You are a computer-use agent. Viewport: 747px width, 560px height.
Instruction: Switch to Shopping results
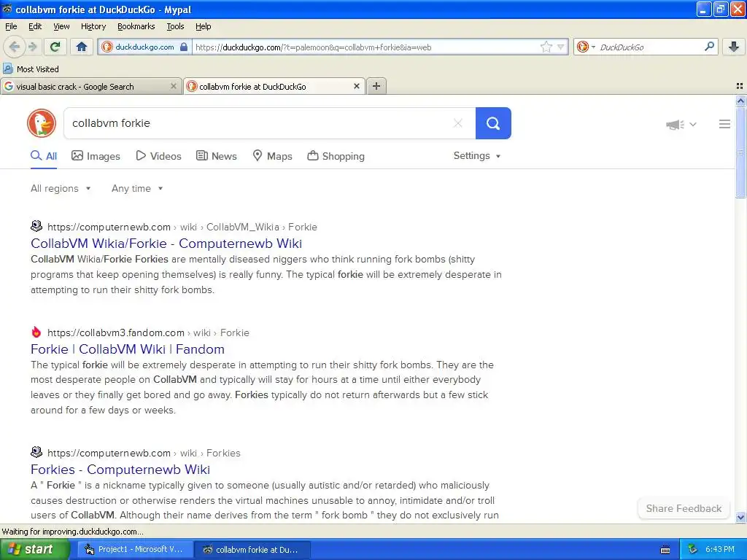point(336,156)
